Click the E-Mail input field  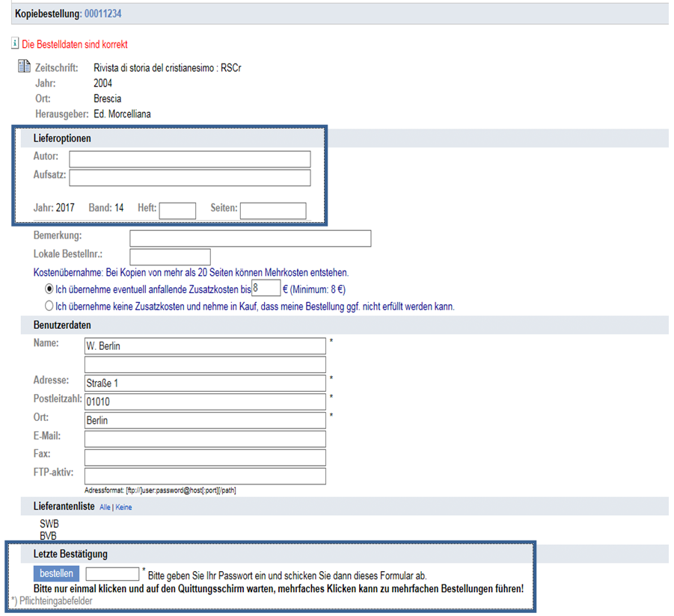pyautogui.click(x=205, y=439)
